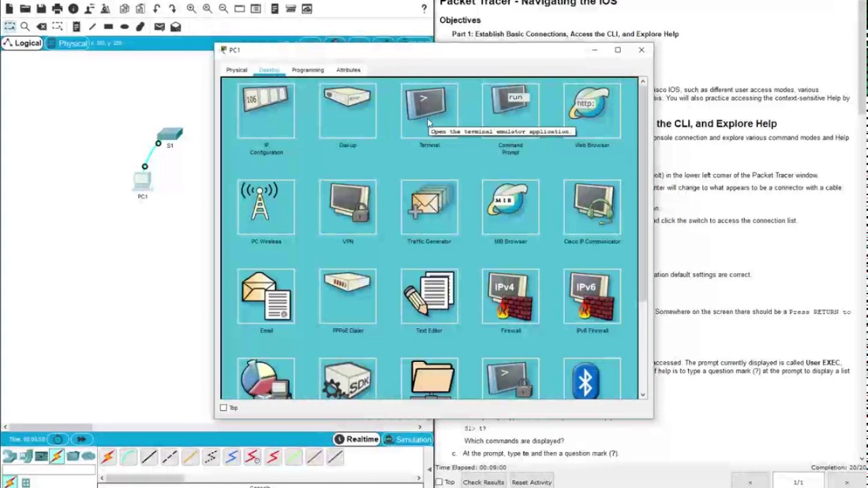Click the instructions page number field

point(798,482)
